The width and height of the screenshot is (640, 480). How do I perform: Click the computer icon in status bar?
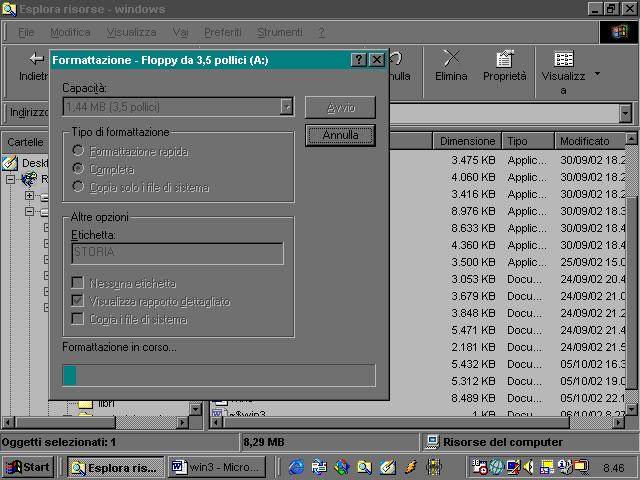point(432,442)
